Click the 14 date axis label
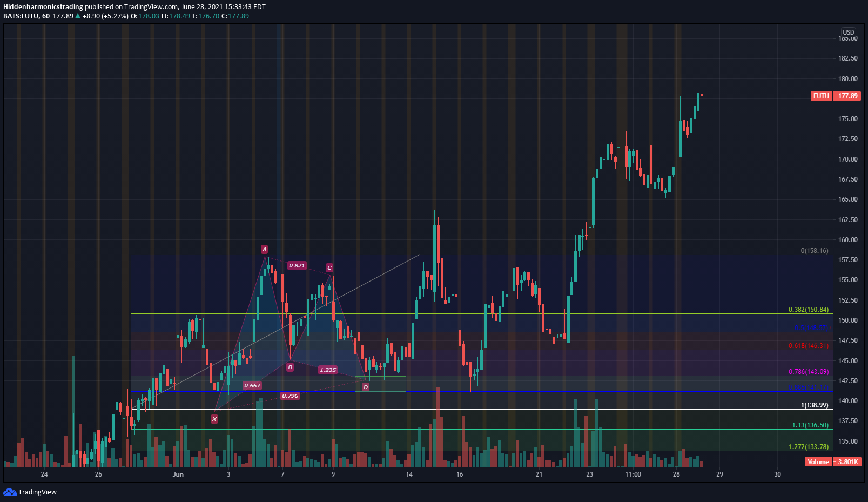The width and height of the screenshot is (868, 502). pyautogui.click(x=409, y=474)
